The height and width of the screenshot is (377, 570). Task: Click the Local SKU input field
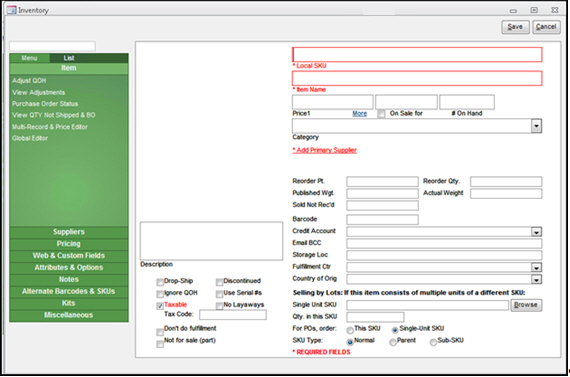click(417, 55)
